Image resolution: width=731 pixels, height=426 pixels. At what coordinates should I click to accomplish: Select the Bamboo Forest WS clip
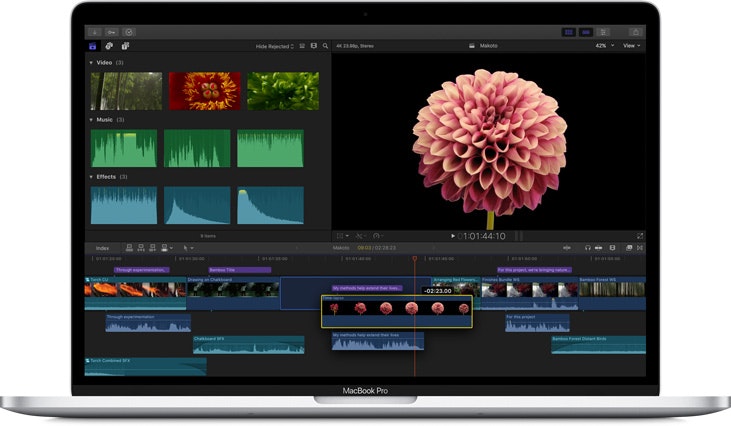pos(612,293)
